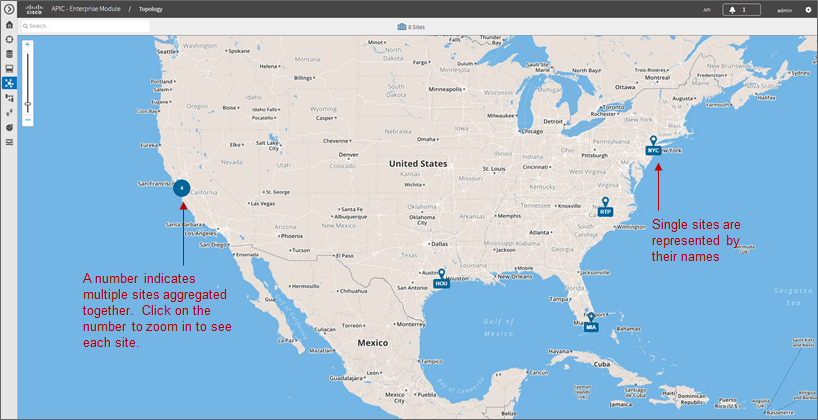The image size is (818, 420).
Task: Open the radar-style icon in the sidebar
Action: tap(9, 127)
